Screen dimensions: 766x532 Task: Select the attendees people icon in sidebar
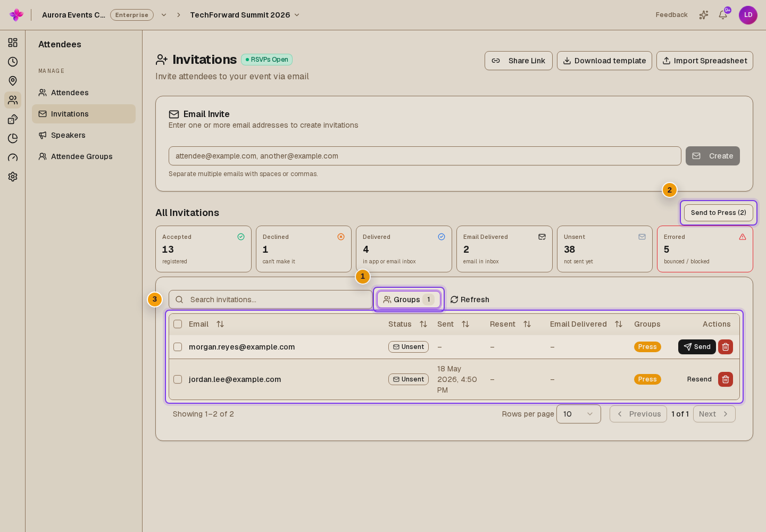pos(13,100)
